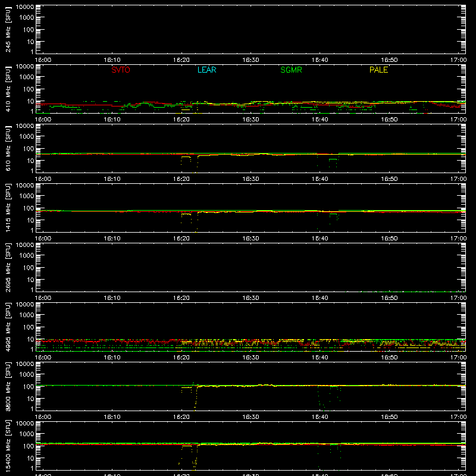Click the 10 tick of the 8800 MHz panel
This screenshot has width=476, height=476.
tap(30, 399)
